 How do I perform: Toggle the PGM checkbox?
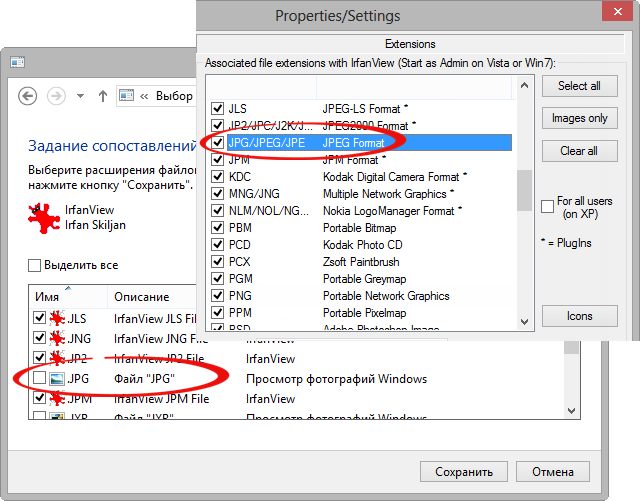(218, 278)
